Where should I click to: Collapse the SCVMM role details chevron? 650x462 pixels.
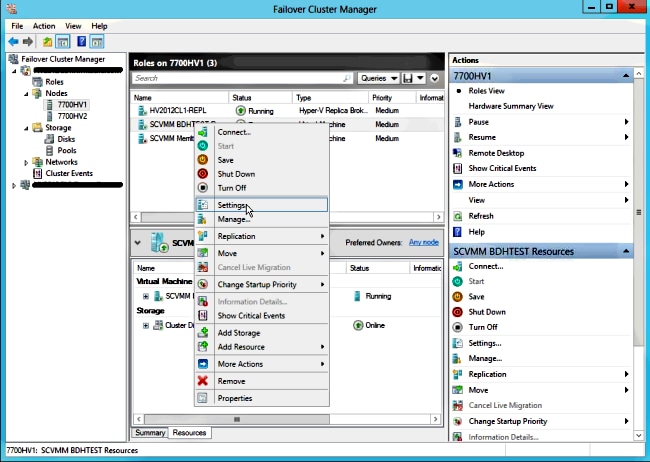tap(138, 243)
